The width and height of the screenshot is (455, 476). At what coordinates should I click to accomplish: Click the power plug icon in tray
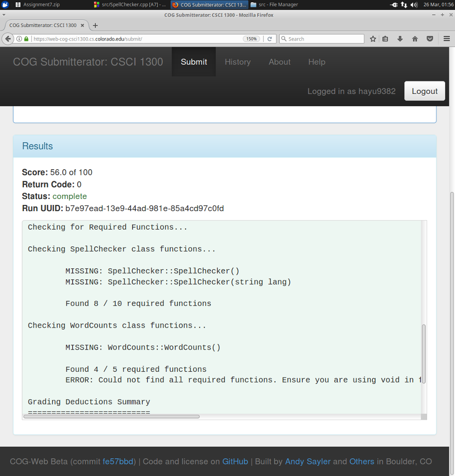click(394, 5)
